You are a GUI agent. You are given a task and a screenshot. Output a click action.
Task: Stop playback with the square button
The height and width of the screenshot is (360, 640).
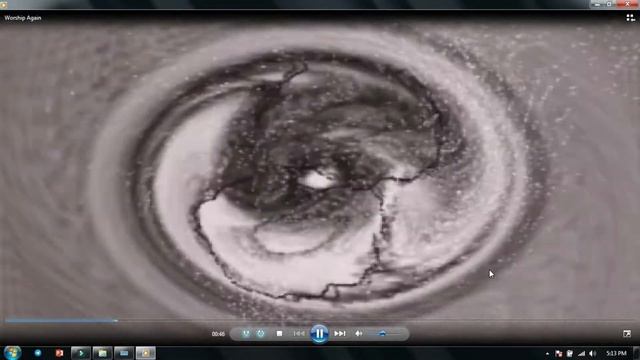279,333
